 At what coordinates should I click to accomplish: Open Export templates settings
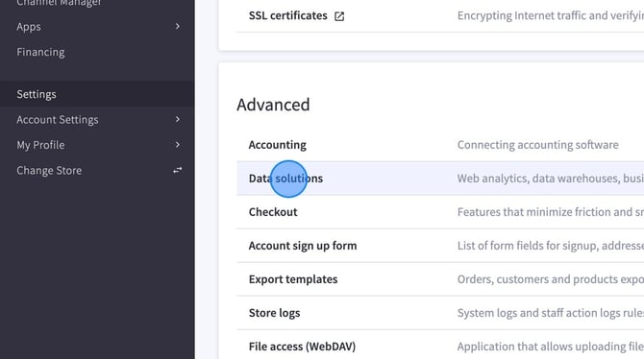tap(293, 279)
